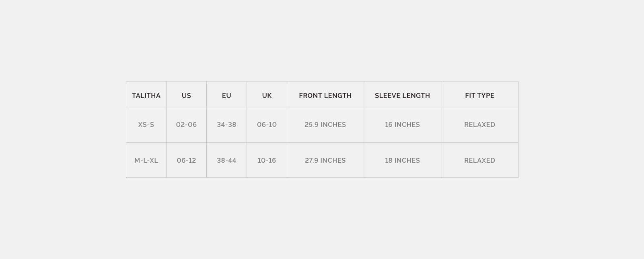Click the 10-16 UK size cell
The height and width of the screenshot is (259, 644).
point(267,160)
